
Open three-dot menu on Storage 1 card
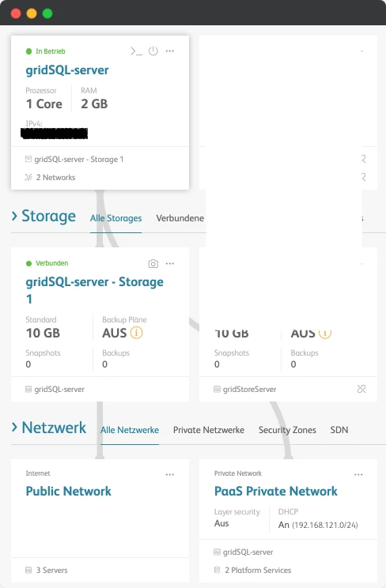click(x=170, y=264)
